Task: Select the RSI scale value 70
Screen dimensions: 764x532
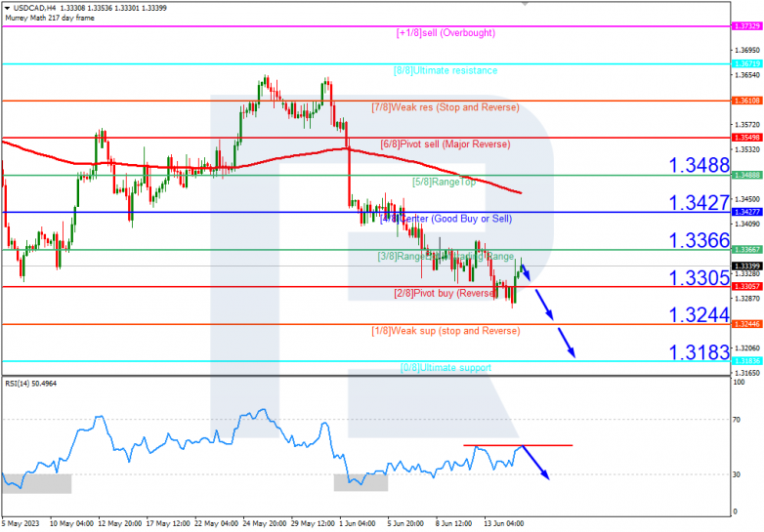Action: coord(737,420)
